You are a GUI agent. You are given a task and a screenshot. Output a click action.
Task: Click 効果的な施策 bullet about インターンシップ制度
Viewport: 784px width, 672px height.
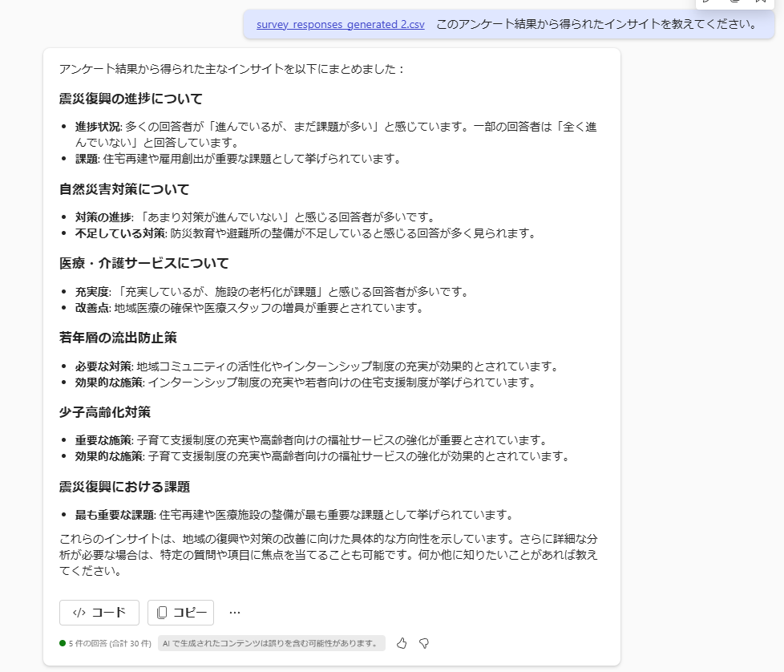[306, 382]
